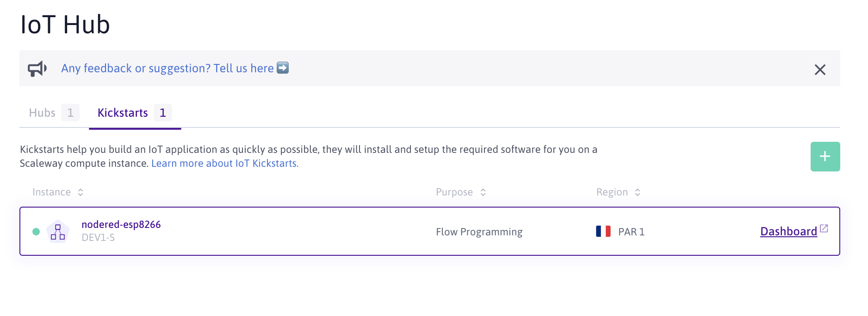Click the arrow emoji in feedback banner
The image size is (868, 316).
point(283,68)
